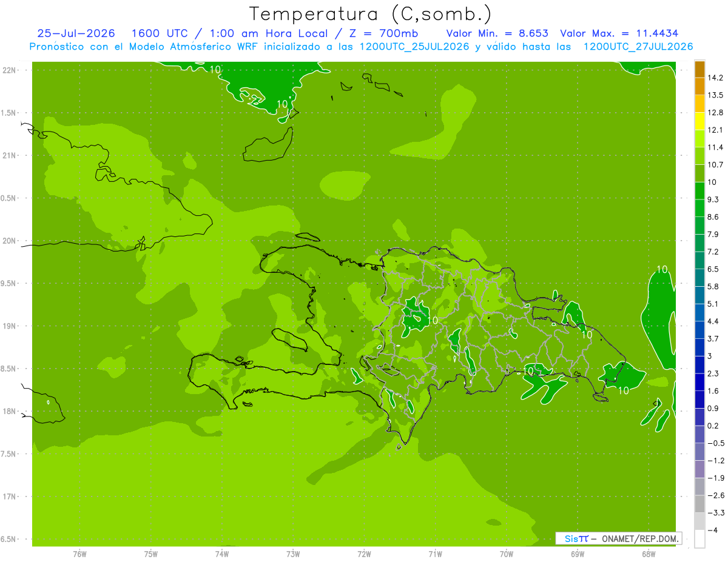Pick the light green swatch between 11.4 and 10.7
The height and width of the screenshot is (562, 728).
click(x=699, y=156)
